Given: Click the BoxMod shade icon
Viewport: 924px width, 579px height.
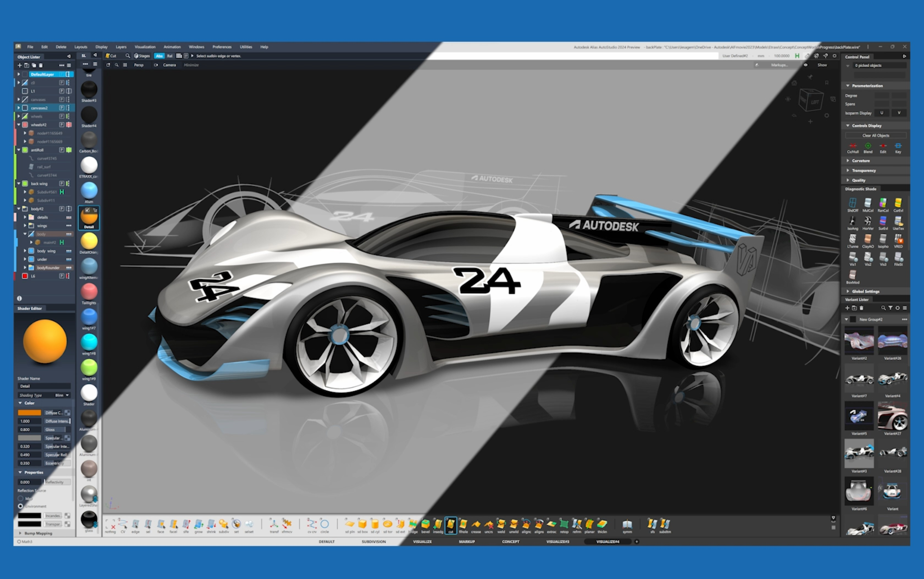Looking at the screenshot, I should (852, 277).
